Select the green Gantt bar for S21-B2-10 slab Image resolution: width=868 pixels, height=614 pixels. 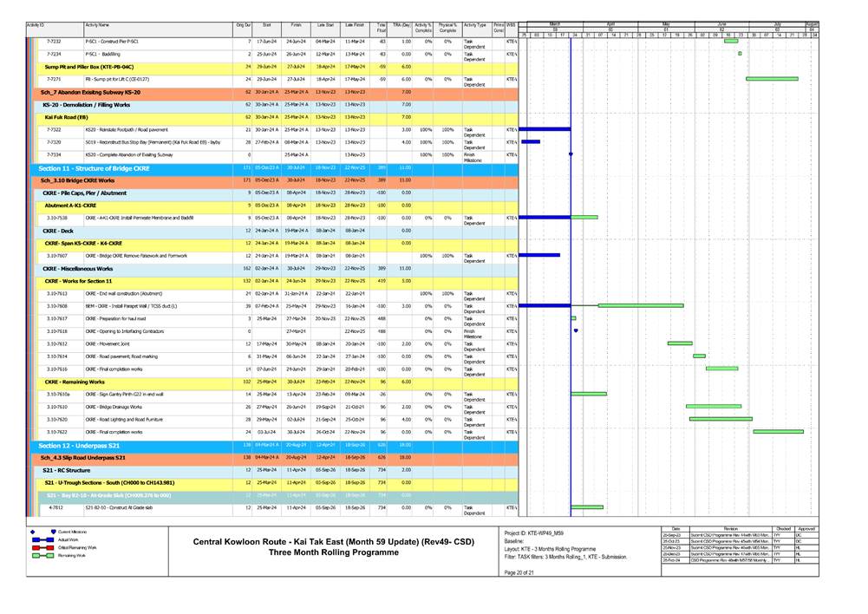pyautogui.click(x=587, y=507)
